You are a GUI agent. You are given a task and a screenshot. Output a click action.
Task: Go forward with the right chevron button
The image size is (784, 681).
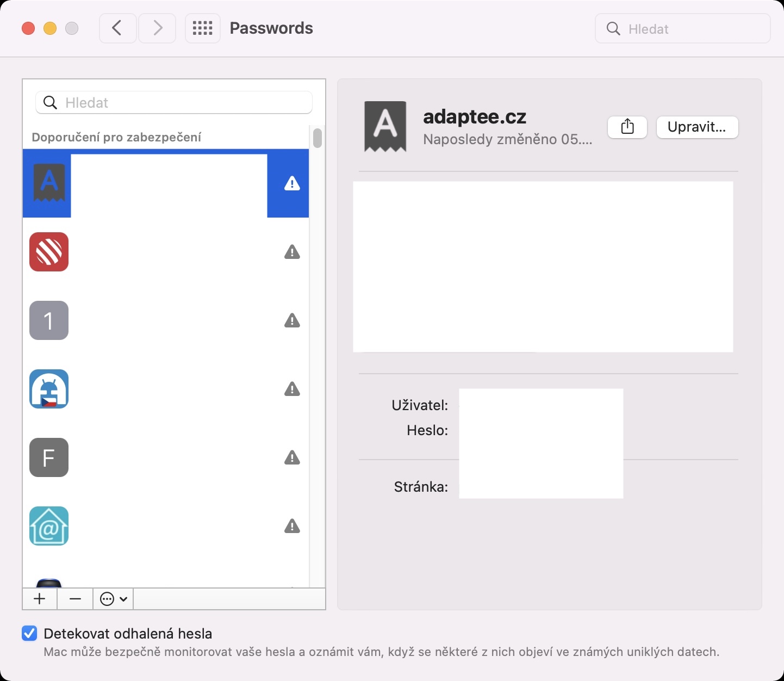(x=157, y=28)
